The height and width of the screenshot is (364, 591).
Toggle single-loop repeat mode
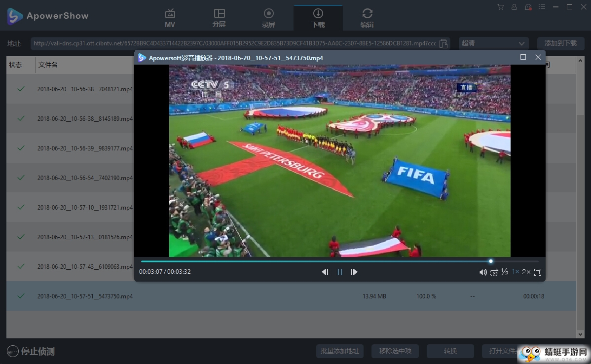(x=494, y=272)
